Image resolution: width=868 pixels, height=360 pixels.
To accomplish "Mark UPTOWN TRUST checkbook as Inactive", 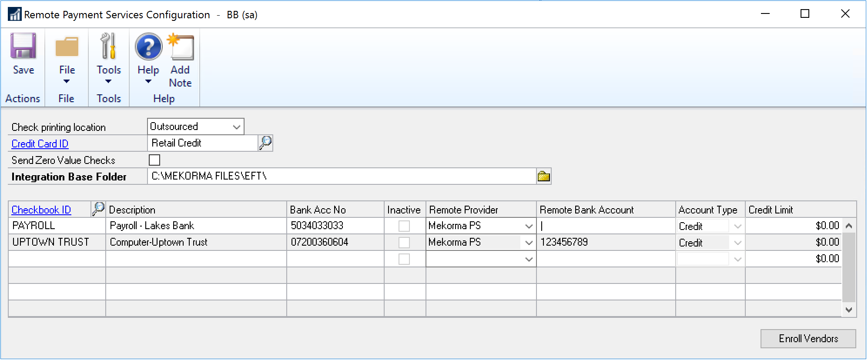I will click(404, 243).
